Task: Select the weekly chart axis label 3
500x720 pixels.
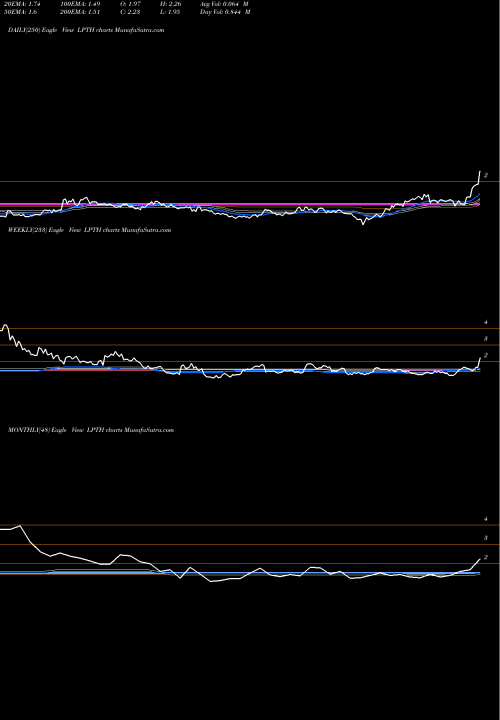Action: 486,339
